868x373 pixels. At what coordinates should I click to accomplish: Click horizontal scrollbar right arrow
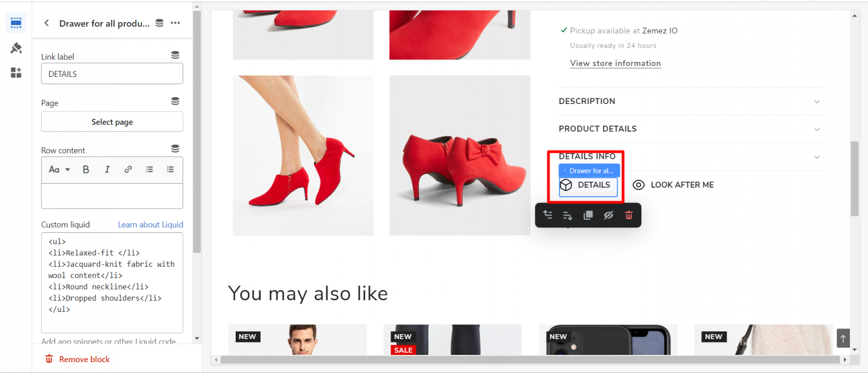pos(845,359)
